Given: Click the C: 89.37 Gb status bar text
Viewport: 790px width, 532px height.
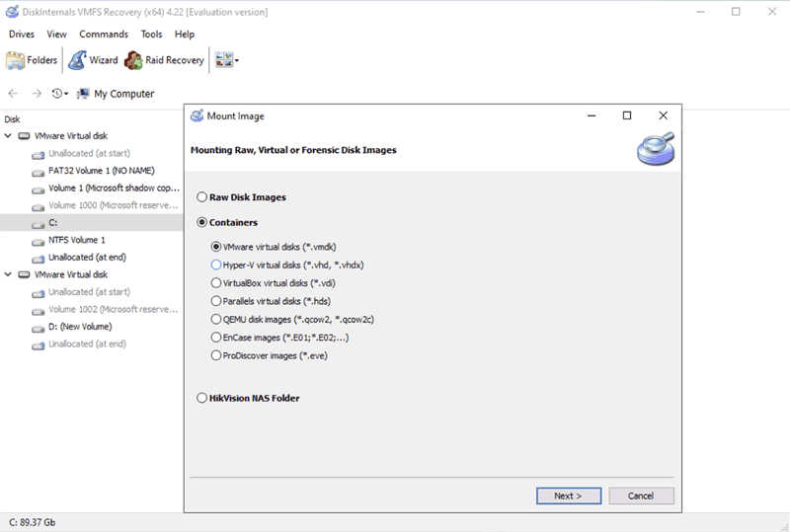Looking at the screenshot, I should [33, 522].
